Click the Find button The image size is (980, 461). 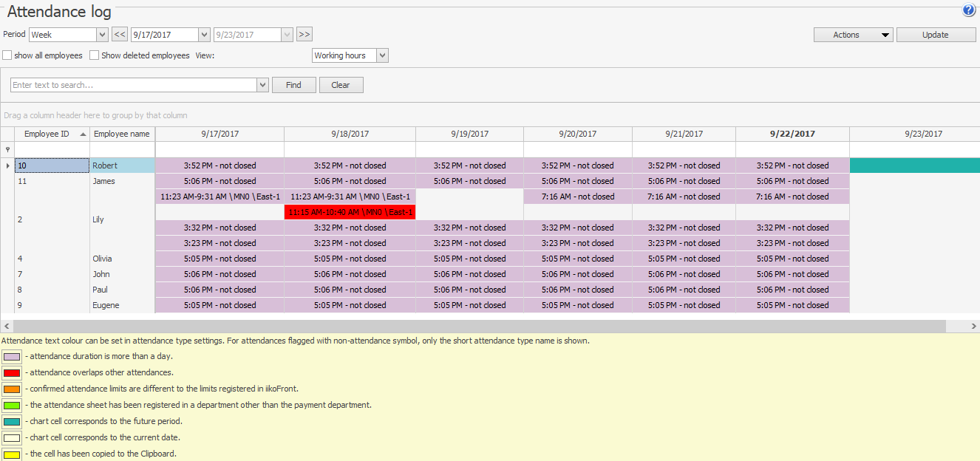293,85
